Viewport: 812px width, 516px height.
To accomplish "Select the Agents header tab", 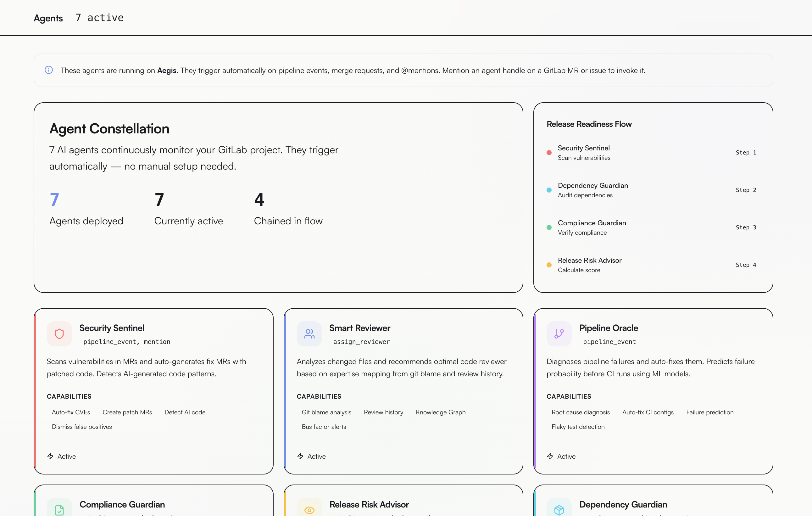I will (48, 18).
